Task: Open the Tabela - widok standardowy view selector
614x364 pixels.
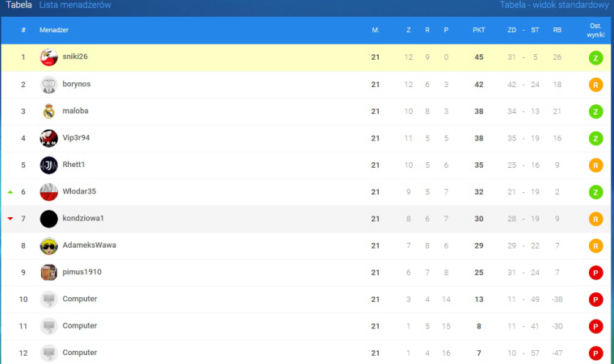Action: [553, 5]
